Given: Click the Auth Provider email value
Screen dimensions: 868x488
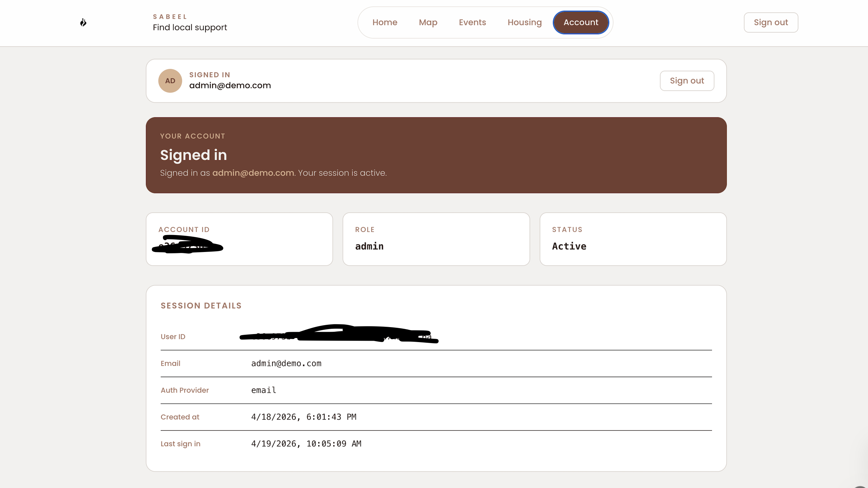Looking at the screenshot, I should (263, 390).
